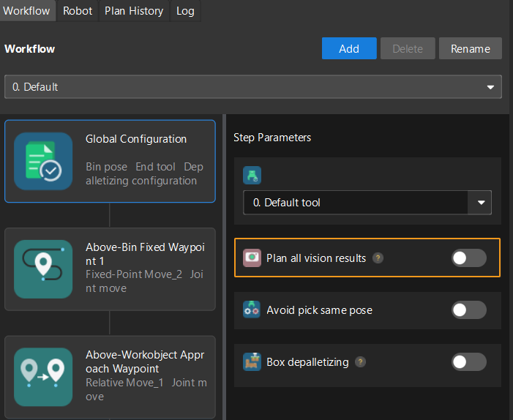Image resolution: width=513 pixels, height=420 pixels.
Task: Click the robot tool icon above tool dropdown
Action: click(x=252, y=176)
